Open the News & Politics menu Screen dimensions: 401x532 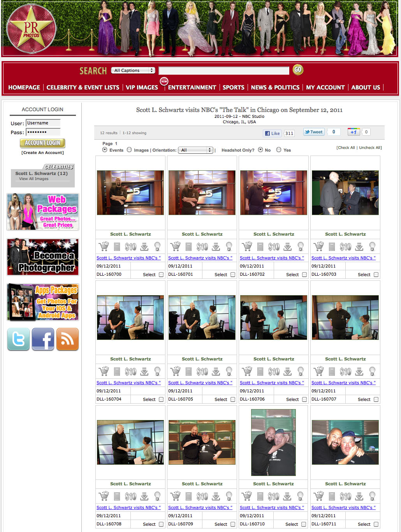click(x=275, y=87)
